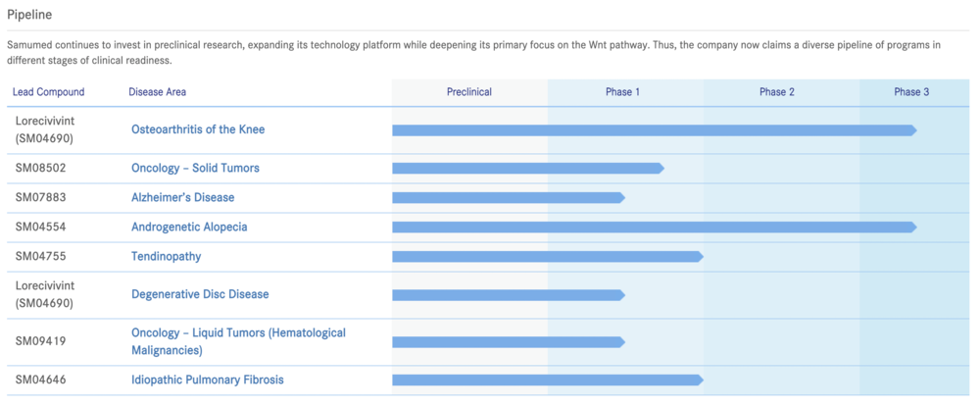Click the Disease Area column header
Viewport: 980px width, 406px height.
point(157,92)
